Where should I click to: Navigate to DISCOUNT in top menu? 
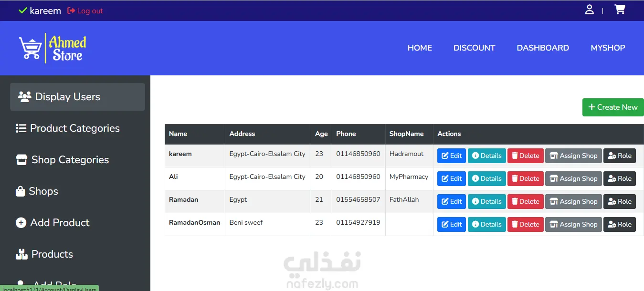pyautogui.click(x=474, y=48)
